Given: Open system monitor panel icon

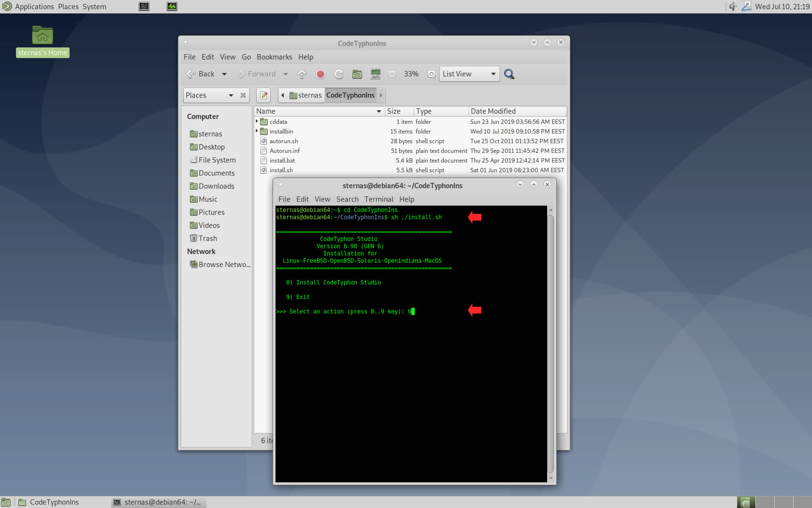Looking at the screenshot, I should click(x=172, y=6).
